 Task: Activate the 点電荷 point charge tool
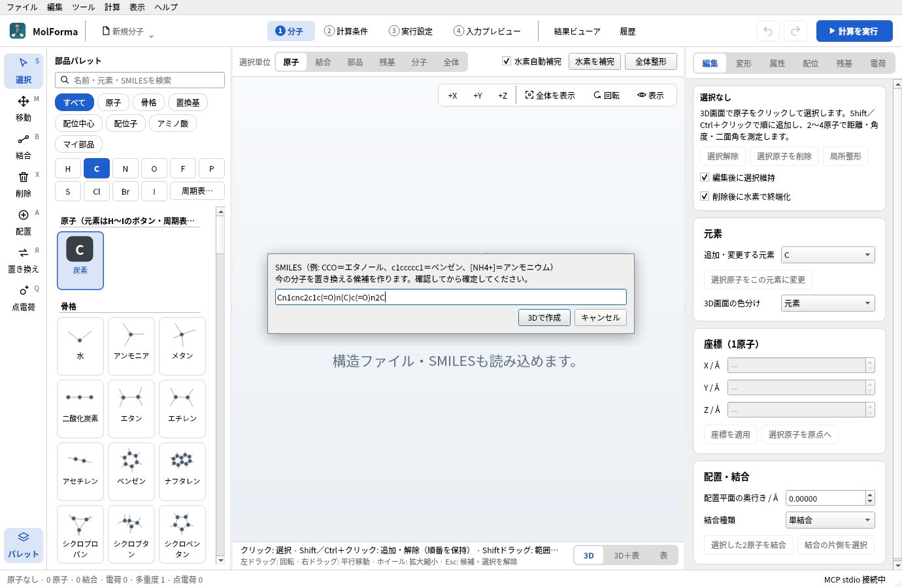tap(24, 298)
